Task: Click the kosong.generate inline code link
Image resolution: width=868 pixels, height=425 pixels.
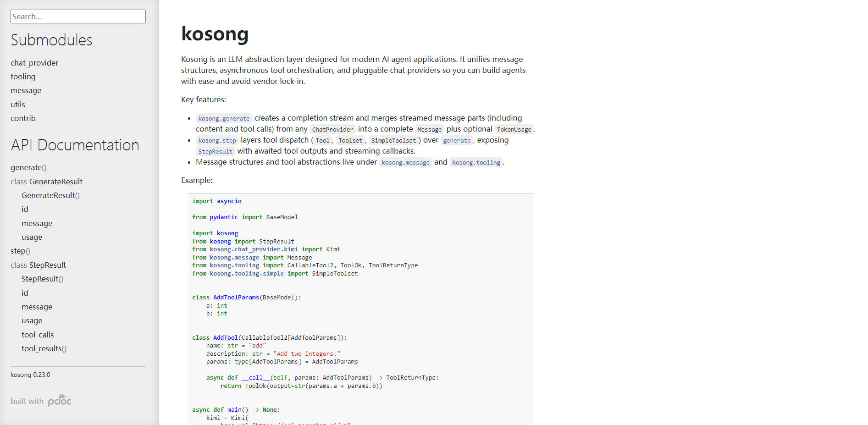Action: [x=224, y=118]
